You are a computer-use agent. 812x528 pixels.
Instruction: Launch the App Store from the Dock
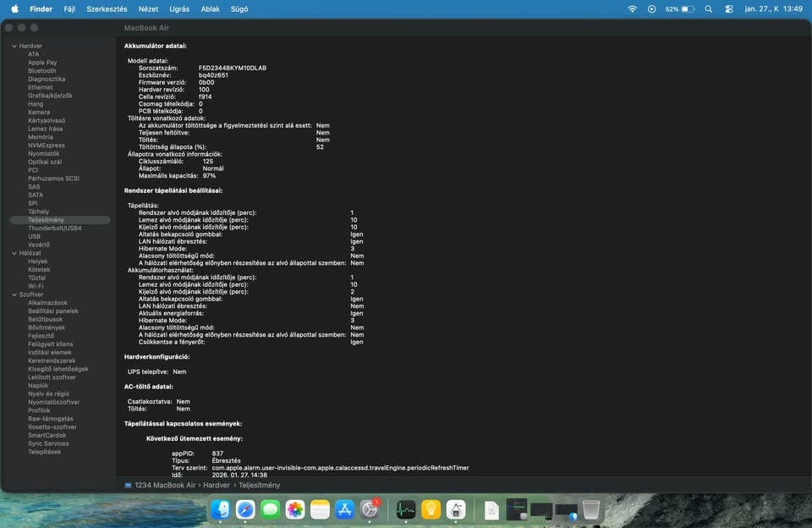pos(345,510)
